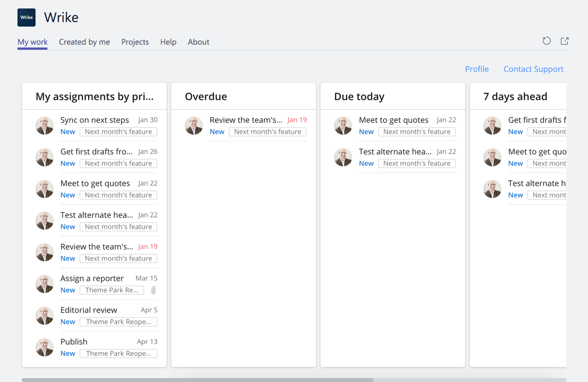Change New status of Get first drafts in 7 days ahead
Viewport: 588px width, 382px height.
pos(515,132)
